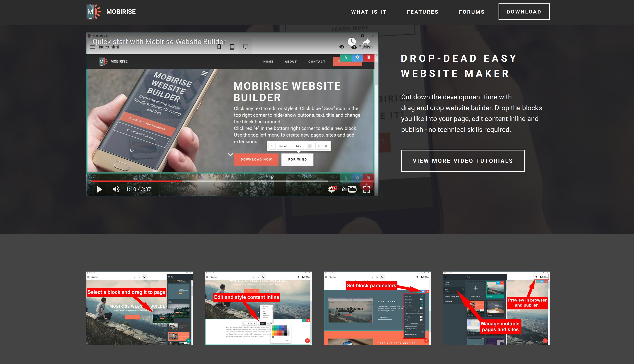Image resolution: width=634 pixels, height=364 pixels.
Task: Click the DOWNLOAD button in navbar
Action: tap(523, 11)
